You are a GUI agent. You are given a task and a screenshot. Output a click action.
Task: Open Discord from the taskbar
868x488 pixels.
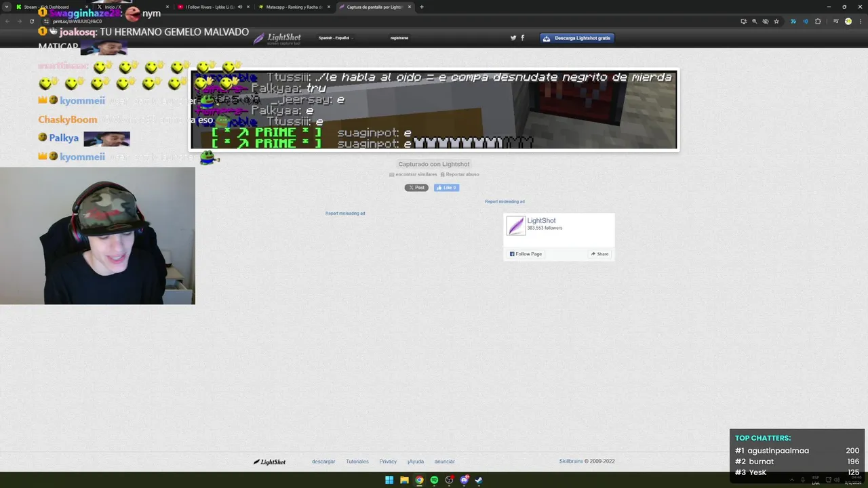click(x=464, y=480)
